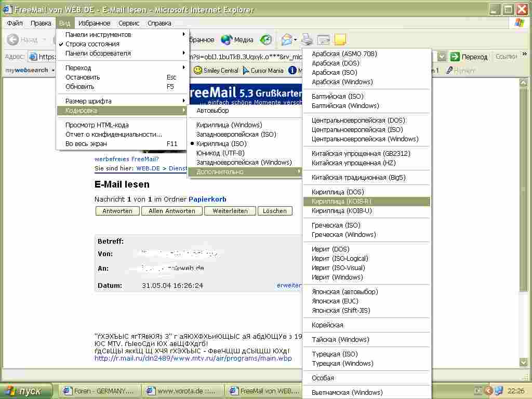Open the Help (Справка) menu
This screenshot has height=399, width=532.
pos(159,23)
